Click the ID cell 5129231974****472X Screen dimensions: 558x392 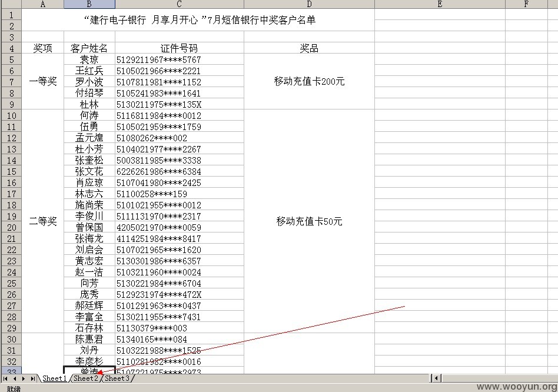click(x=180, y=294)
